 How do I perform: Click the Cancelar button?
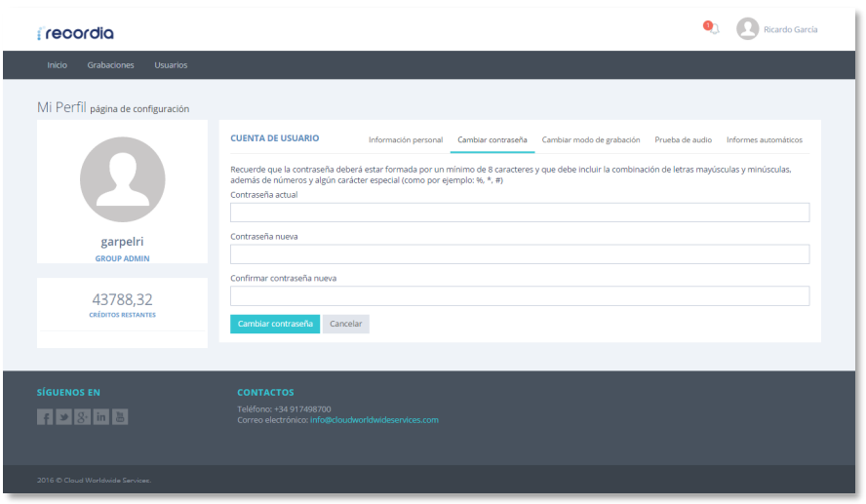click(x=346, y=324)
